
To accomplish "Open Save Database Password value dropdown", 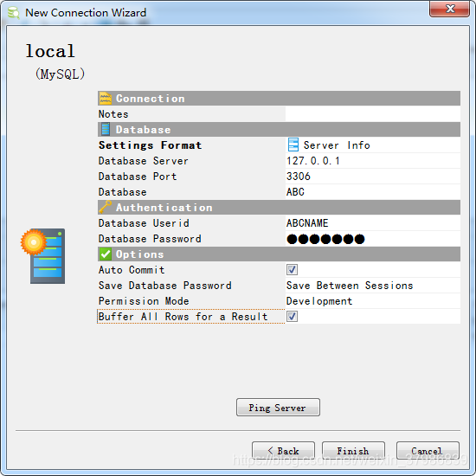I will click(x=373, y=286).
